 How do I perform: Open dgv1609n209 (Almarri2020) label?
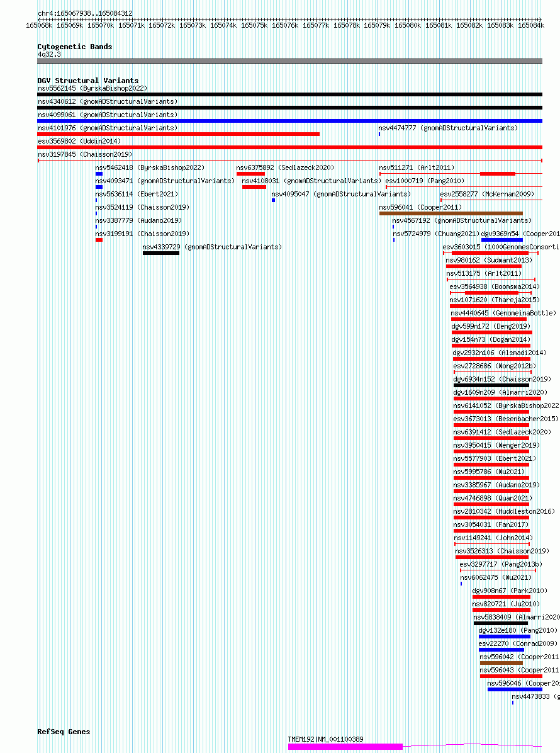click(500, 392)
